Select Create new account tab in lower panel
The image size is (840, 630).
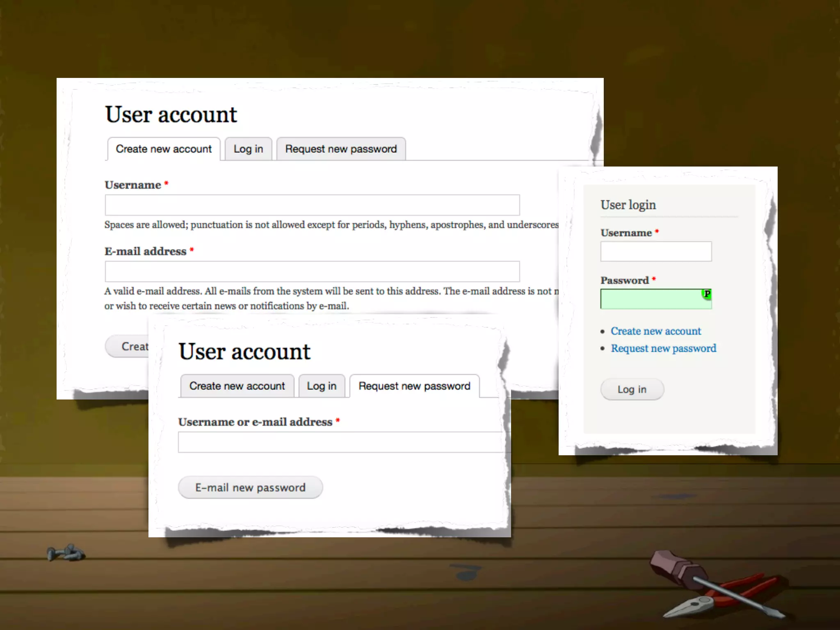point(237,386)
